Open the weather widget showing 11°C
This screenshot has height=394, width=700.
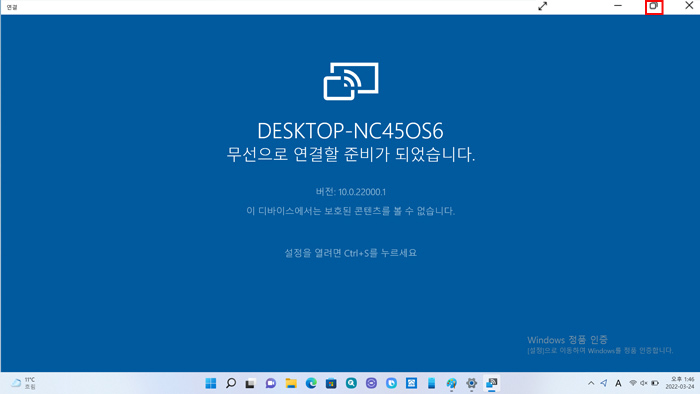click(x=23, y=383)
